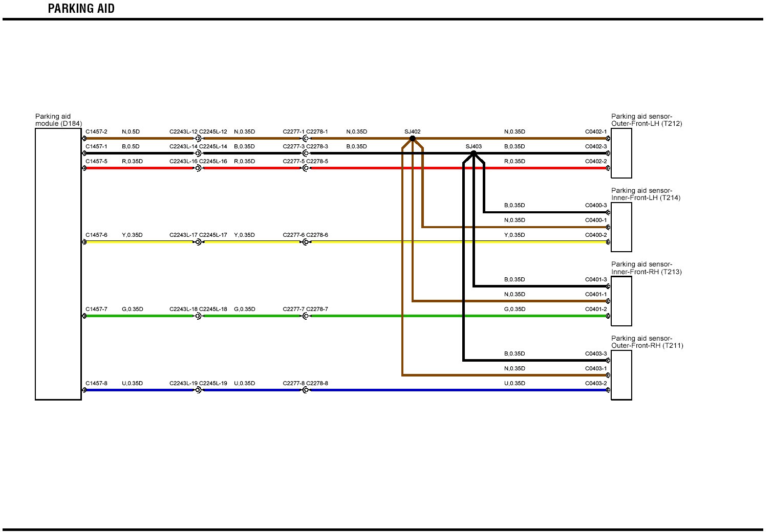Select the T214 sensor component box

[x=621, y=227]
